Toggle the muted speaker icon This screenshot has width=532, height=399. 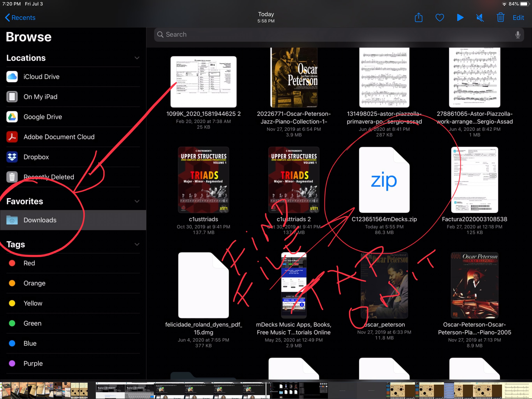480,18
